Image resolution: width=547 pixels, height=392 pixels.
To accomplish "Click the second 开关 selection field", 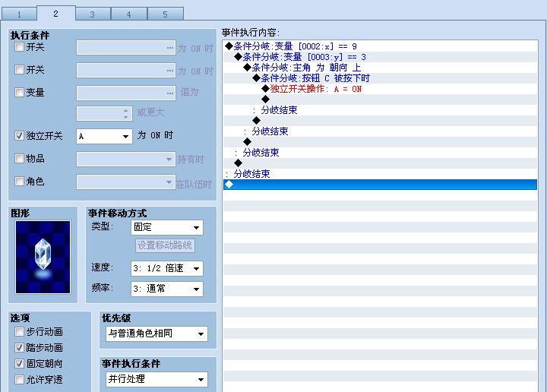I will tap(126, 70).
